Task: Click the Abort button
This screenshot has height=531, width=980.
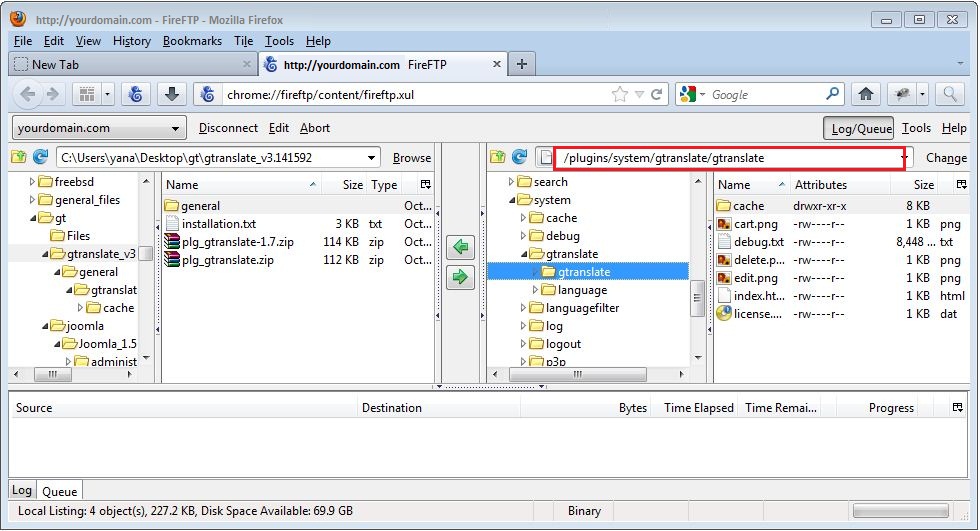Action: (315, 128)
